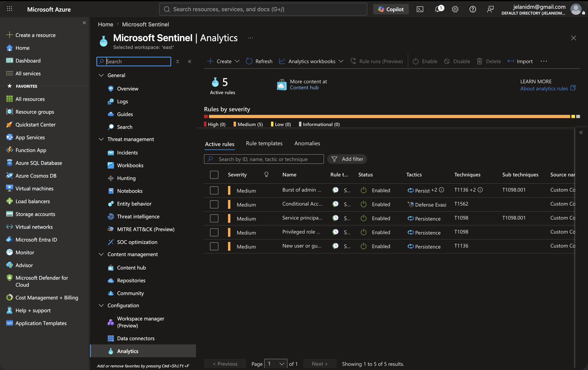Check the New user or gu... rule checkbox
588x370 pixels.
click(214, 246)
